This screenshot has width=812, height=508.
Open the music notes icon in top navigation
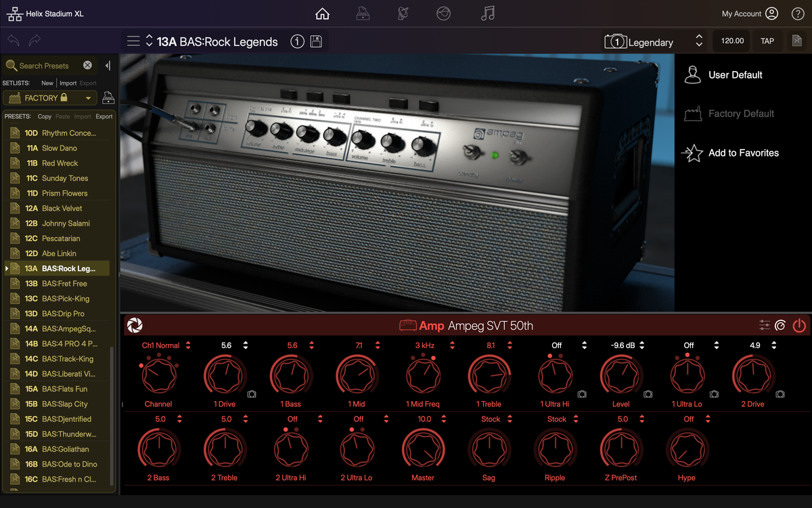point(487,14)
